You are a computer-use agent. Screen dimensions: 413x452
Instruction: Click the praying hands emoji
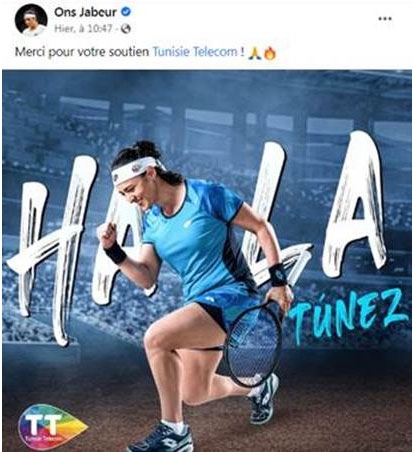[254, 53]
